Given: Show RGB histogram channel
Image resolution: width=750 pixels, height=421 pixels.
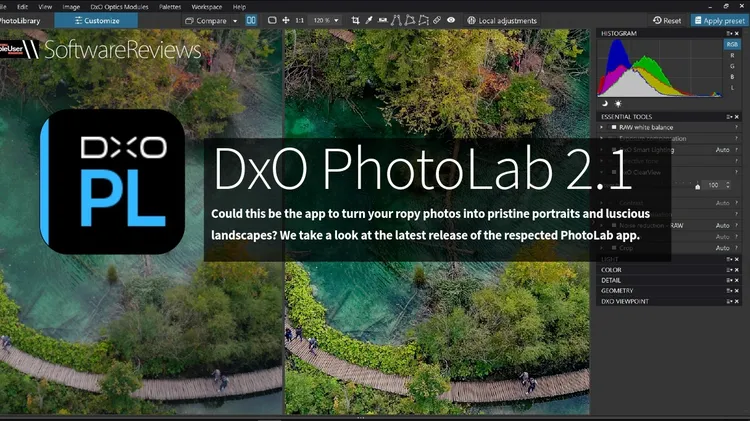Looking at the screenshot, I should [732, 44].
